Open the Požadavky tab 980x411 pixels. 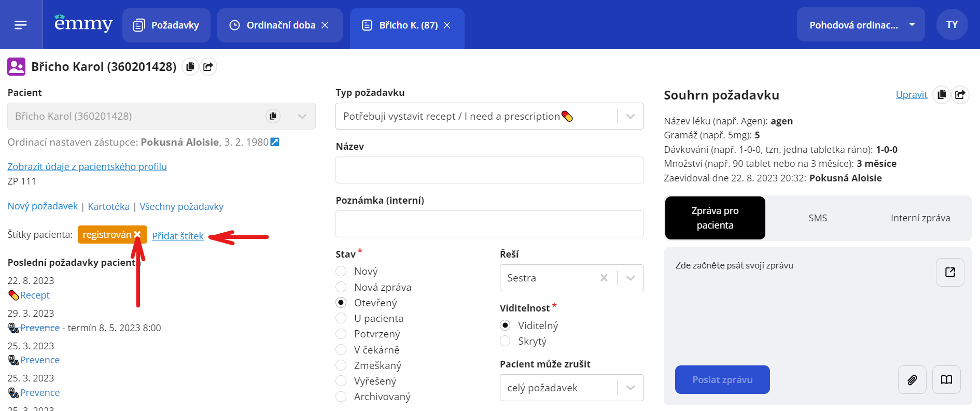[166, 25]
